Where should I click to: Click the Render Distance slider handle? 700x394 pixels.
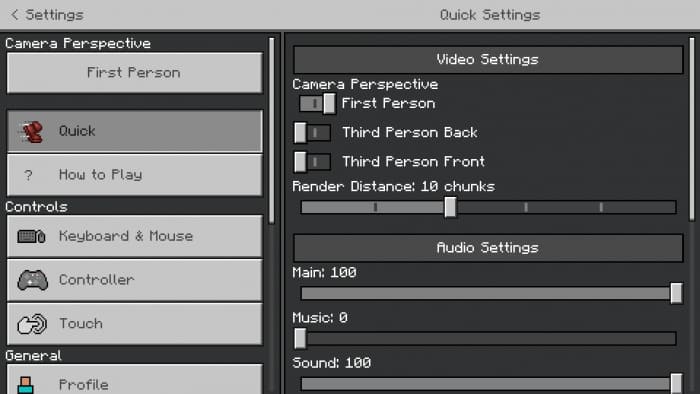pyautogui.click(x=450, y=207)
